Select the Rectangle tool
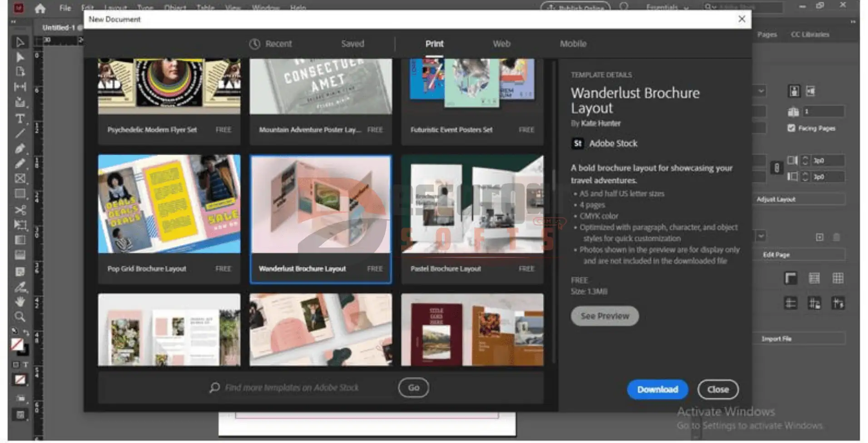 (x=20, y=194)
